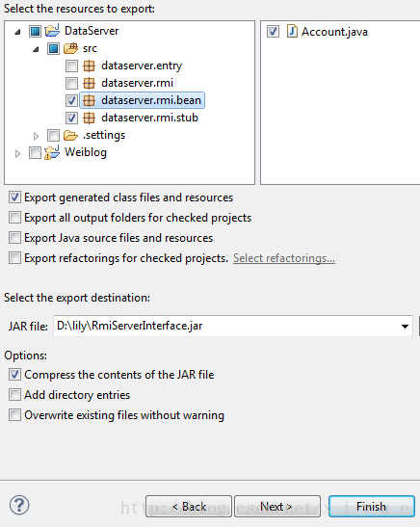Enable Export Java source files and resources
Screen dimensions: 420x527
14,238
